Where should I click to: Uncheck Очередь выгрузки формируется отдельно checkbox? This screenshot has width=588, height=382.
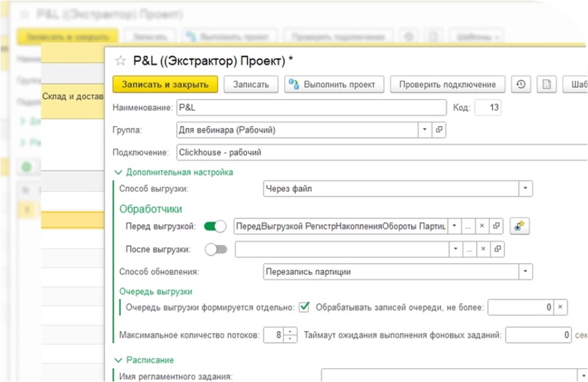pos(305,308)
